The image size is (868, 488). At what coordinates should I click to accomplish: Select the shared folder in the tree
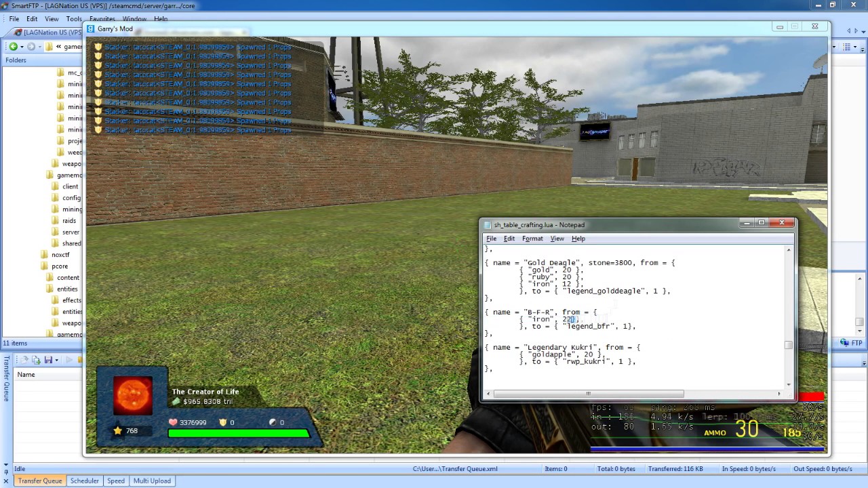[x=71, y=243]
